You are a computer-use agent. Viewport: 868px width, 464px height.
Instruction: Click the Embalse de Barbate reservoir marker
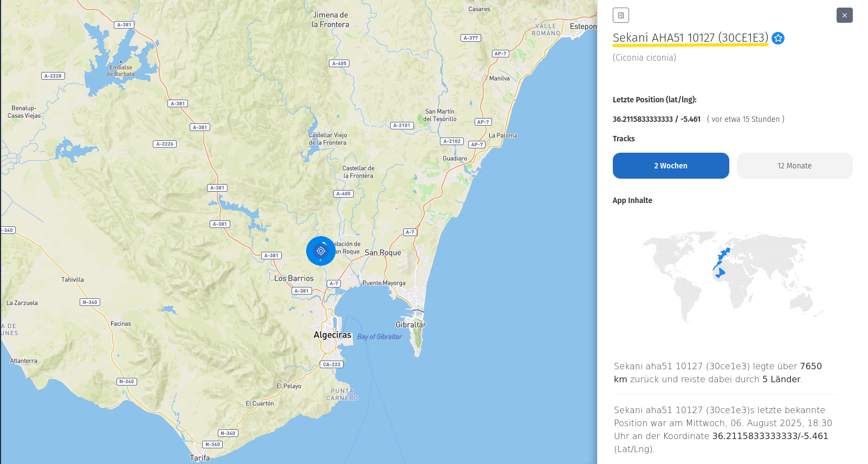pos(121,62)
